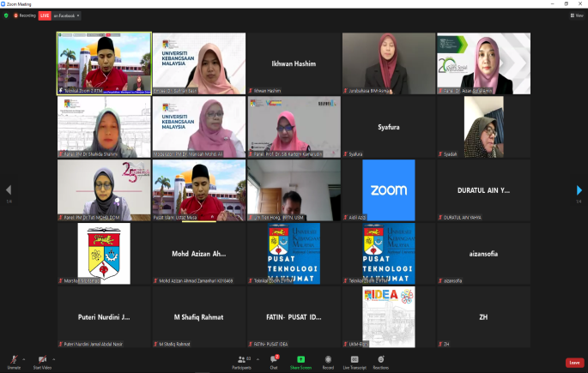Open the Reactions menu
The height and width of the screenshot is (373, 588).
point(380,360)
